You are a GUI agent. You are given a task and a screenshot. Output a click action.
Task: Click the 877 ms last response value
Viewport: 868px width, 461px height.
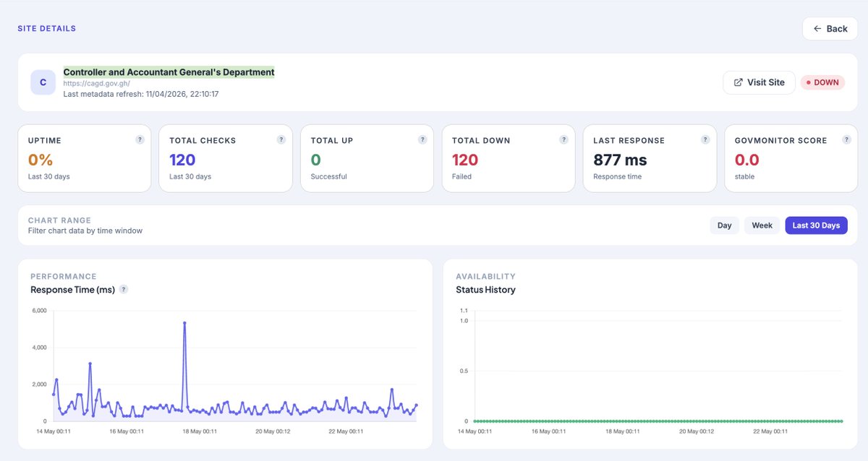620,160
